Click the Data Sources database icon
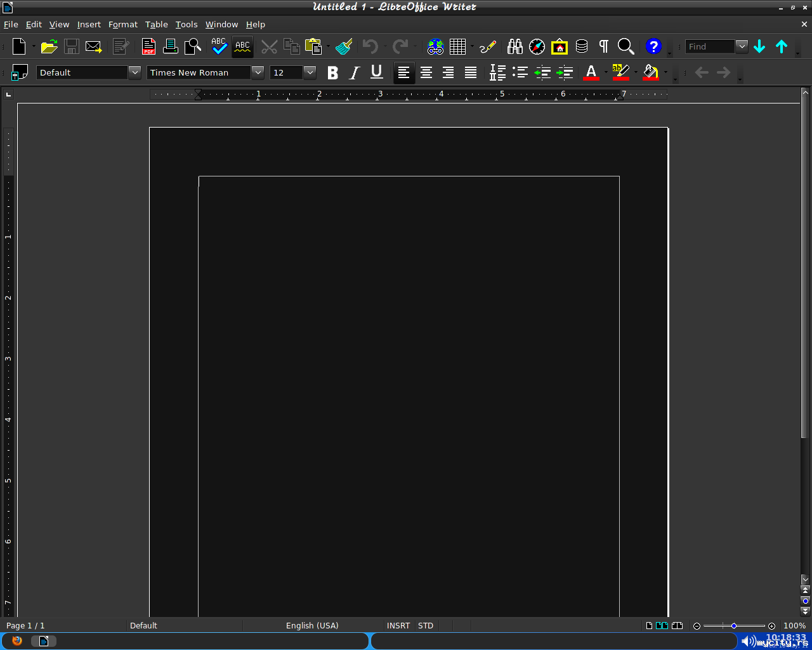 coord(582,46)
